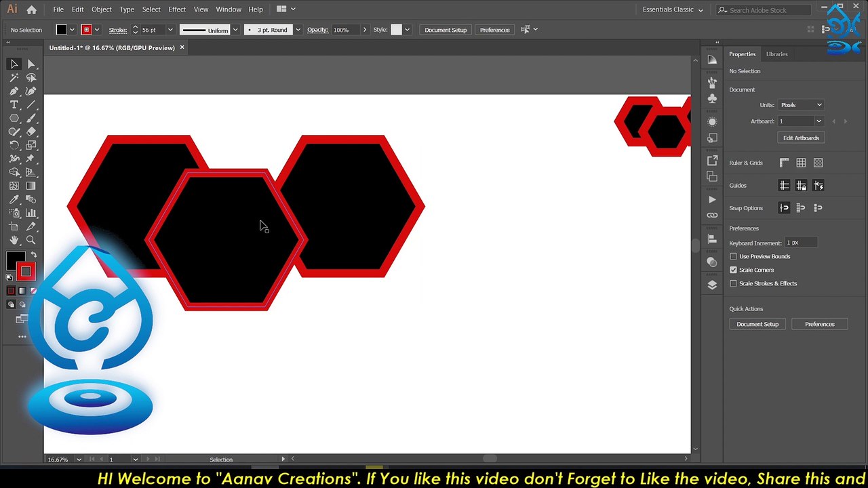Uncheck Scale Corners checkbox
The height and width of the screenshot is (488, 868).
(733, 270)
